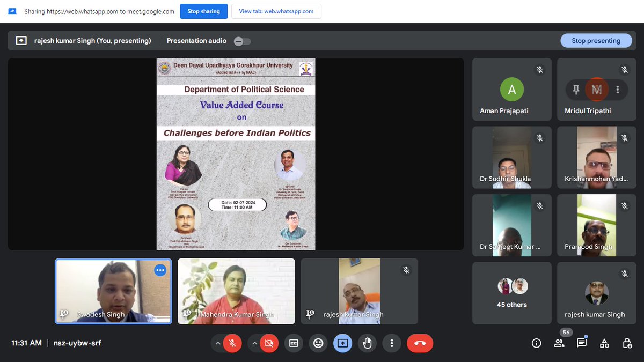Click the pin icon on rajesh kumar Singh's bottom tile
This screenshot has width=644, height=362.
310,314
